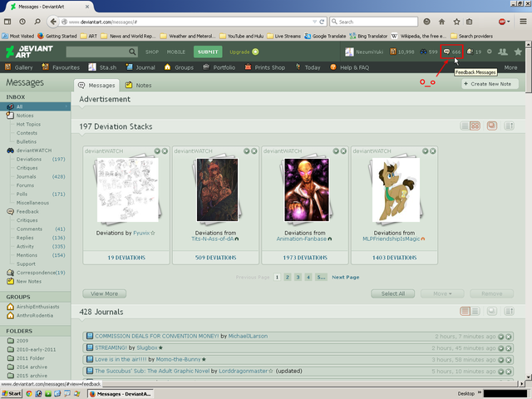Click the View More button
Screen dimensions: 532x399
(105, 293)
